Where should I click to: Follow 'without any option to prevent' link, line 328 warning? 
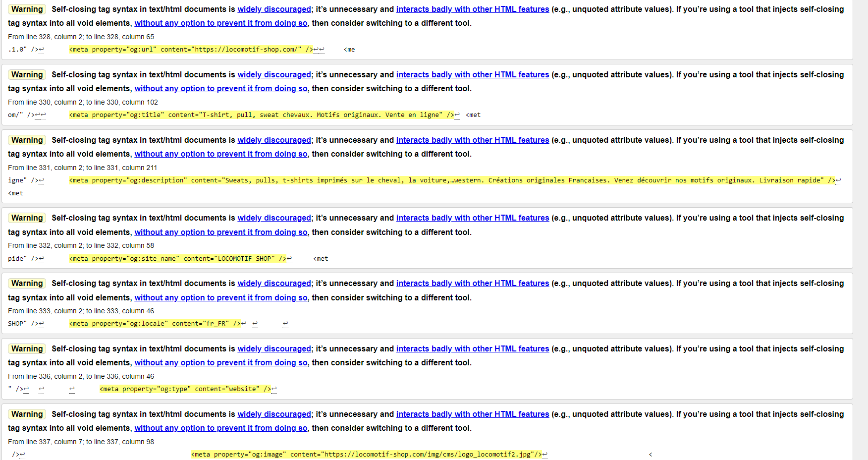tap(221, 23)
